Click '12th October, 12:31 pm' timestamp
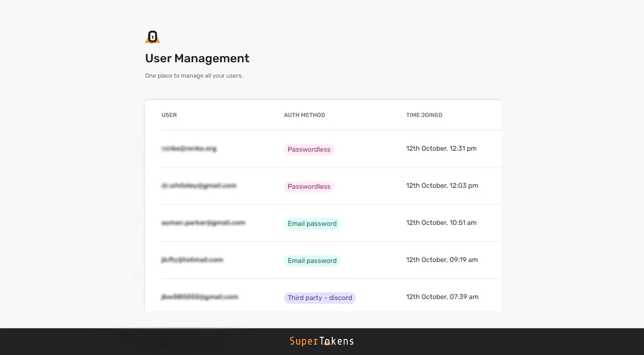This screenshot has height=355, width=644. [441, 148]
